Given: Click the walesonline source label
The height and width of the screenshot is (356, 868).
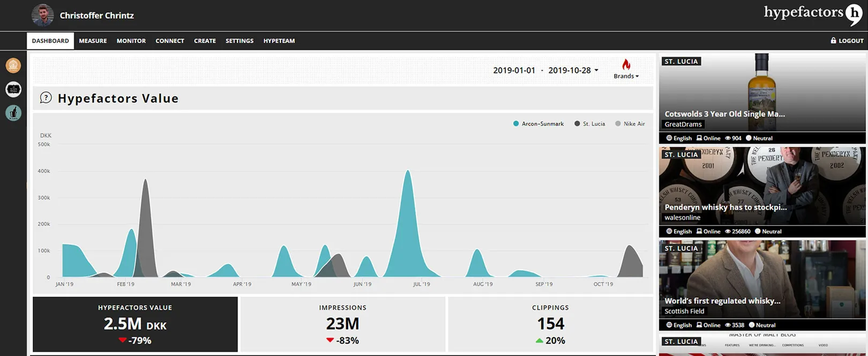Looking at the screenshot, I should tap(683, 218).
